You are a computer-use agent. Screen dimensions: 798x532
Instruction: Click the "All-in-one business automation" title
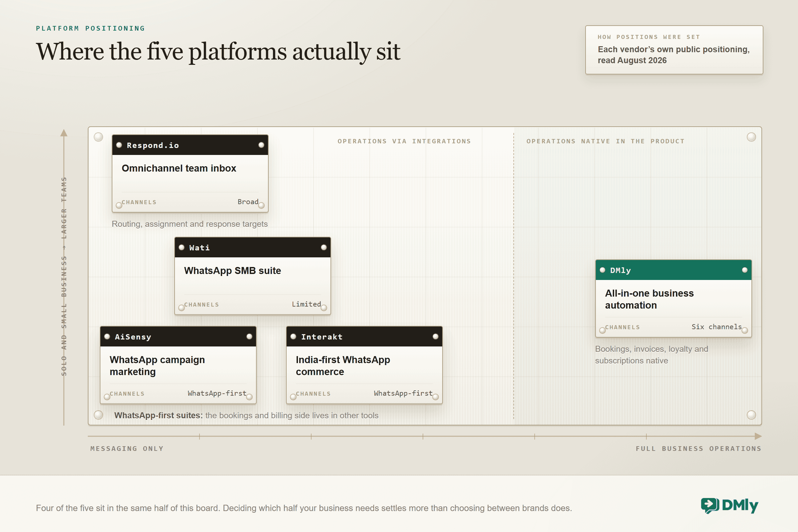(649, 299)
